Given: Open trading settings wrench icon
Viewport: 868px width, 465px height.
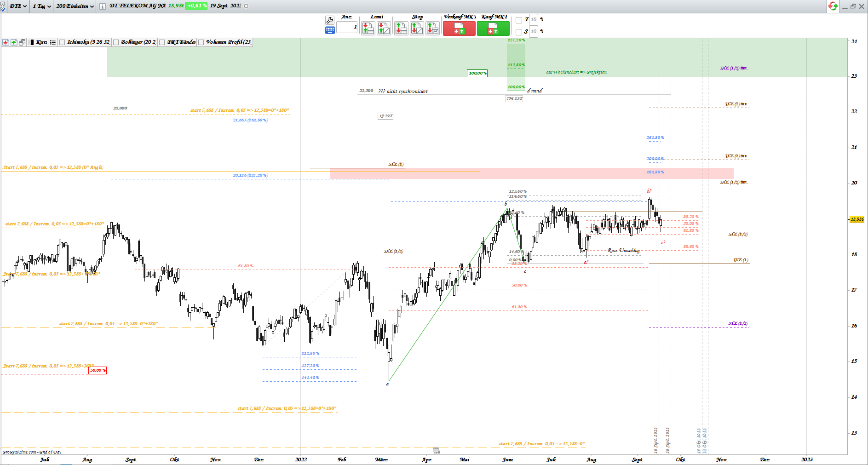Looking at the screenshot, I should pyautogui.click(x=330, y=20).
